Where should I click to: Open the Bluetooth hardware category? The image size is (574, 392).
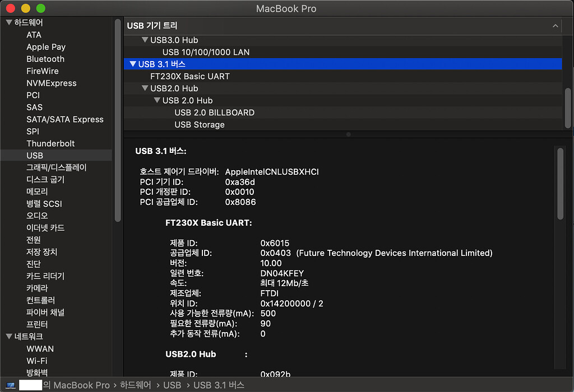coord(45,59)
